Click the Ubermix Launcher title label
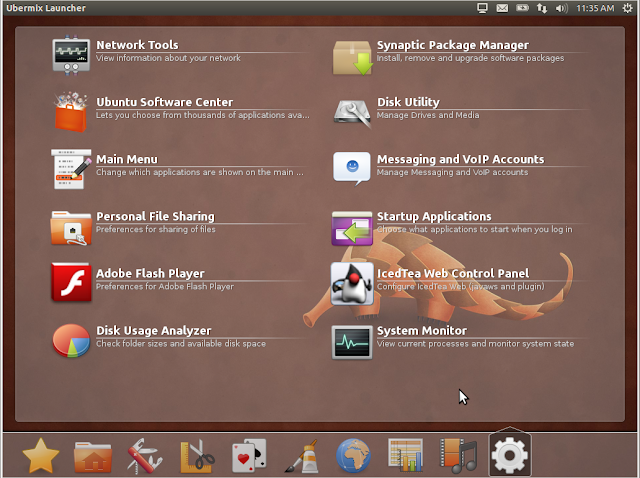The height and width of the screenshot is (478, 640). coord(46,8)
